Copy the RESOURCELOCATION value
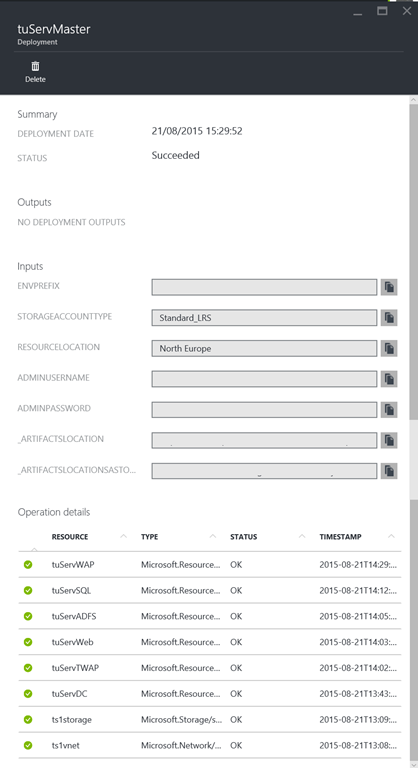The width and height of the screenshot is (418, 768). pos(389,348)
